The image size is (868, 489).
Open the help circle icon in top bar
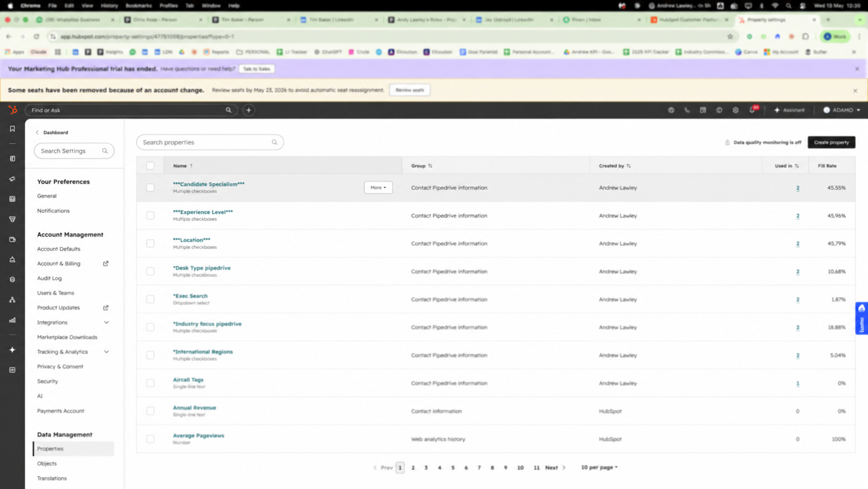pos(719,110)
